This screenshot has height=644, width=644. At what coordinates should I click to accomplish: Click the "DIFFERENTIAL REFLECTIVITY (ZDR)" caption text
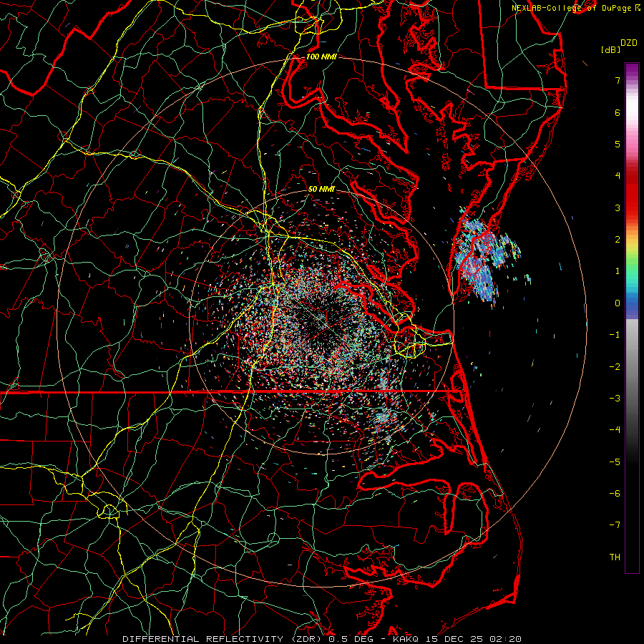(223, 639)
